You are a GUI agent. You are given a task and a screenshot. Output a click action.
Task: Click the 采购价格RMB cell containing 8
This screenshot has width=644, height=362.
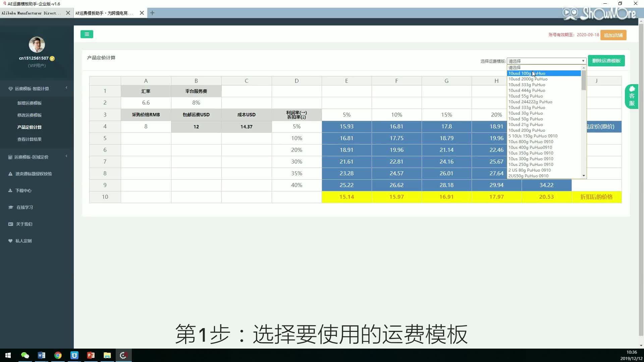pyautogui.click(x=146, y=127)
